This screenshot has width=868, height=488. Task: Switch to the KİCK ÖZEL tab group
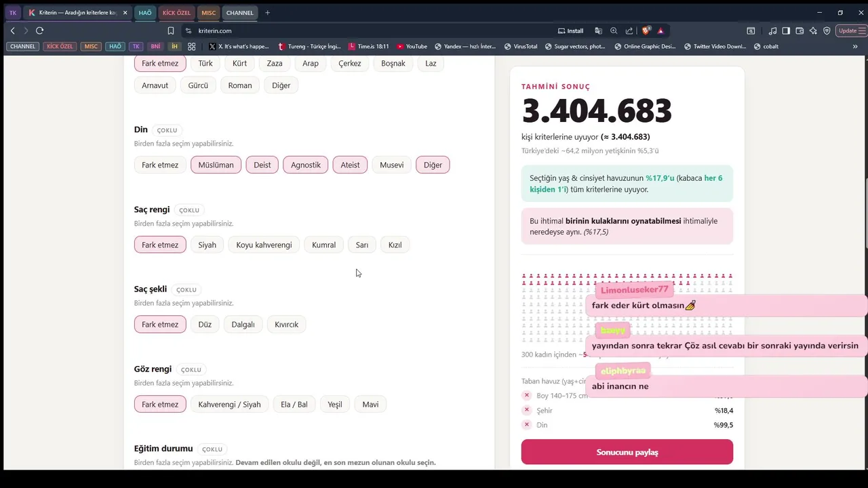[x=177, y=13]
